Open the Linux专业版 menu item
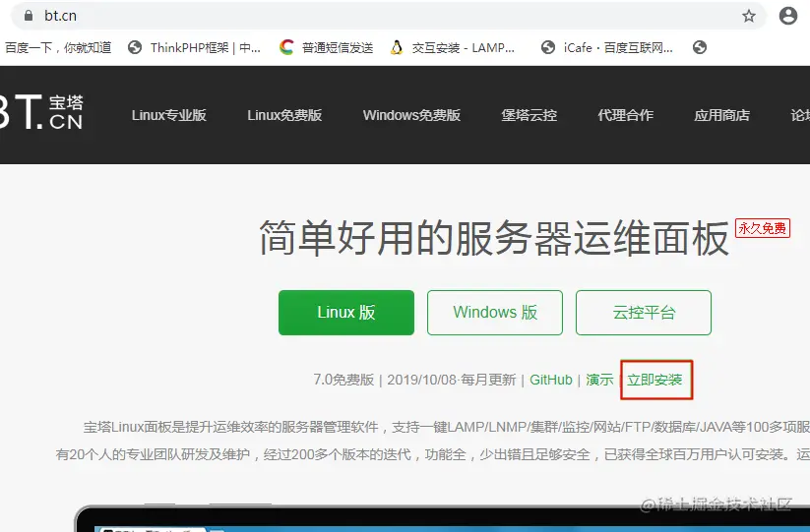 coord(169,115)
